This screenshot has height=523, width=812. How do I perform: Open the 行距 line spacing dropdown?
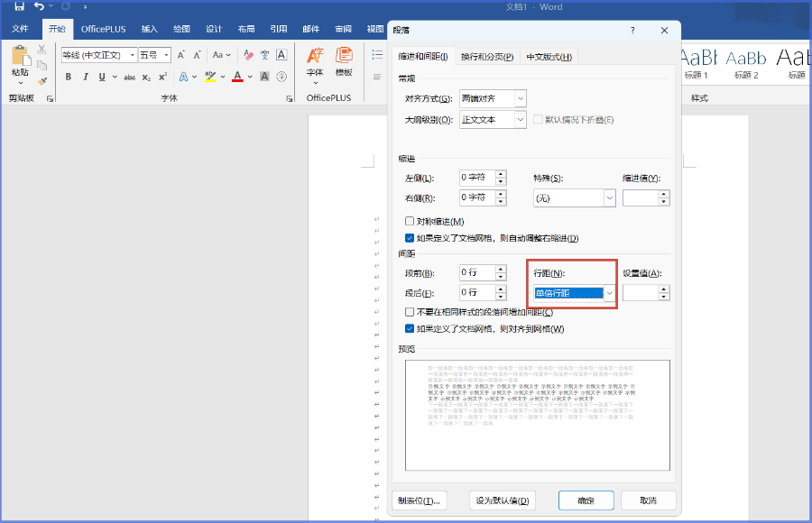pos(610,293)
